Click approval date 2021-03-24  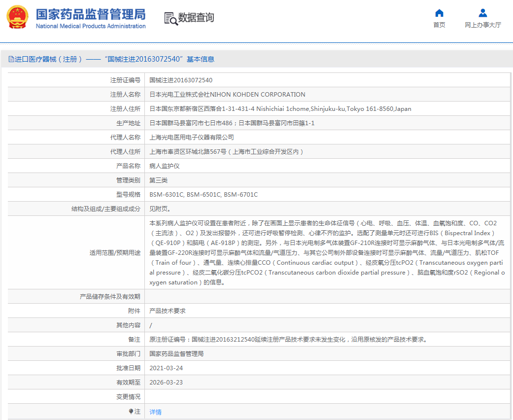click(x=166, y=368)
